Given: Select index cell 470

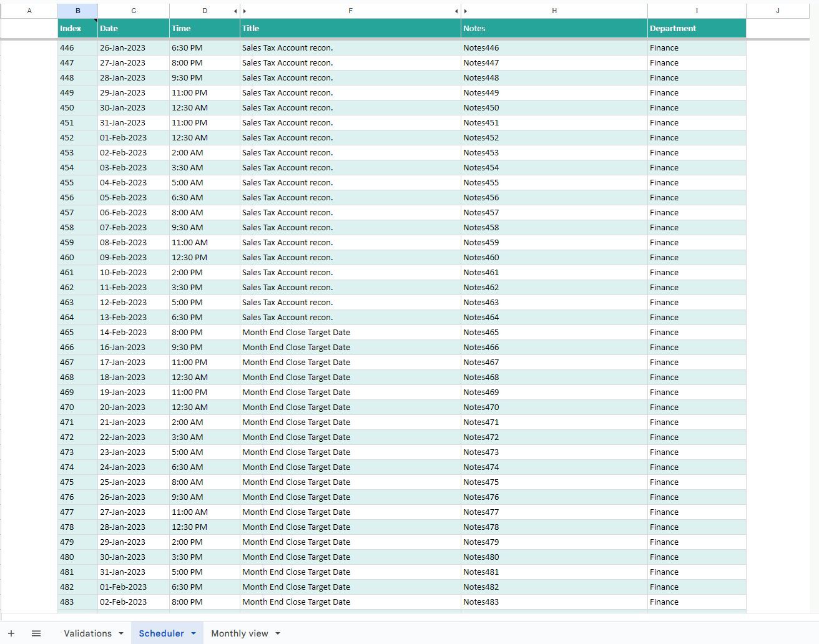Looking at the screenshot, I should tap(77, 407).
